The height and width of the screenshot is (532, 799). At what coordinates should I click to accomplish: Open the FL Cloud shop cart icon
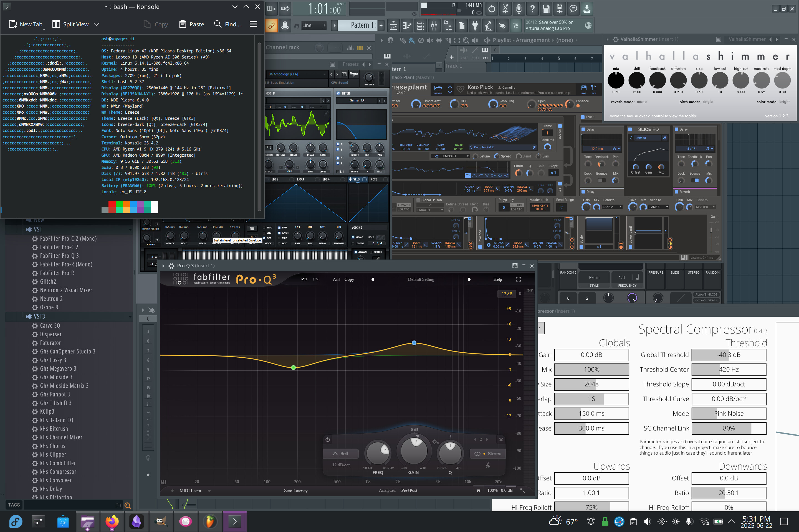point(516,26)
